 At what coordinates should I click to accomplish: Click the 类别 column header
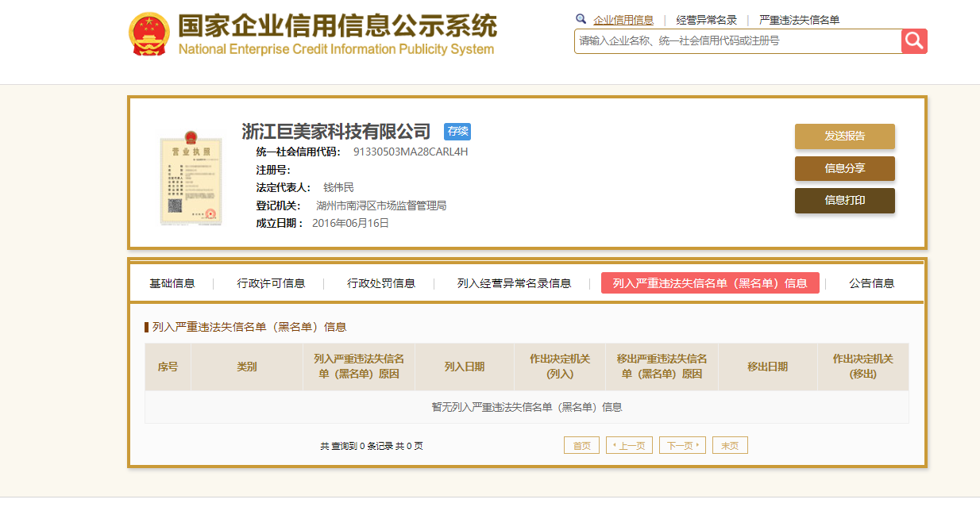click(x=247, y=367)
